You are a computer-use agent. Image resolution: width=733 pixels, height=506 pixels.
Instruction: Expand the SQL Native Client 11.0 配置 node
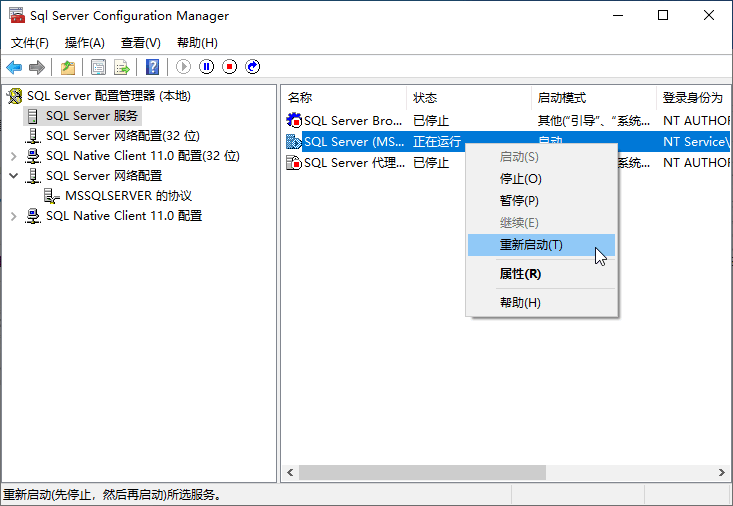[x=14, y=216]
